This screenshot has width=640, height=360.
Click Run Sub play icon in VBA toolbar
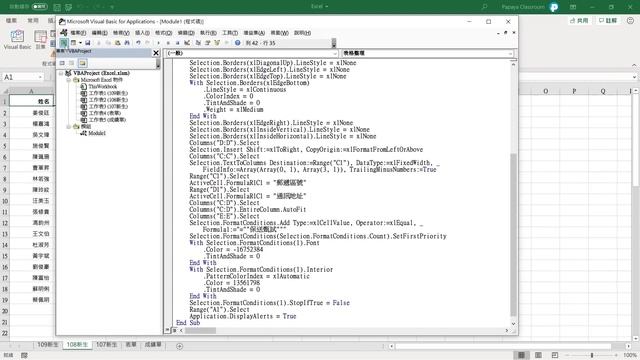tap(158, 43)
